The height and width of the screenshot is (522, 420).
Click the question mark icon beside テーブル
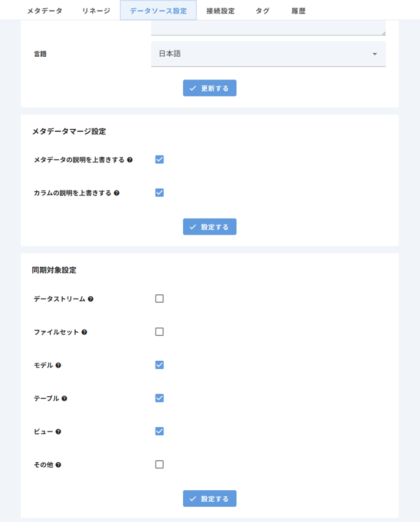pos(64,399)
